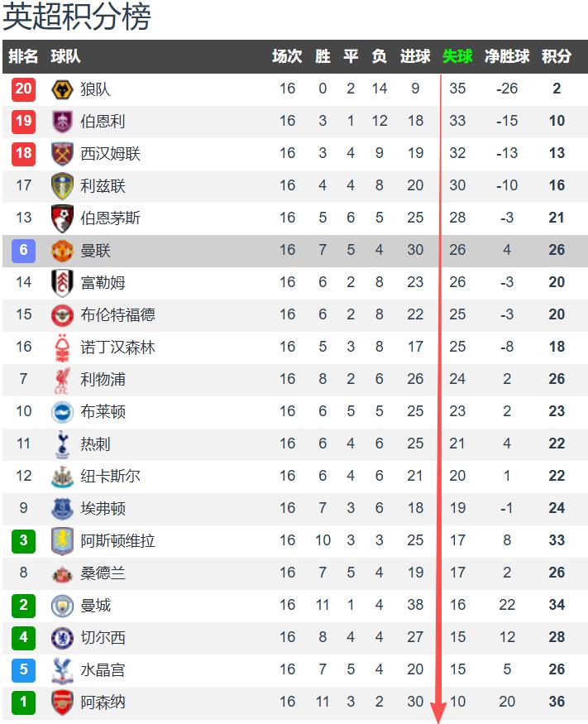Click the Burnley club crest icon
Image resolution: width=588 pixels, height=724 pixels.
pos(62,122)
